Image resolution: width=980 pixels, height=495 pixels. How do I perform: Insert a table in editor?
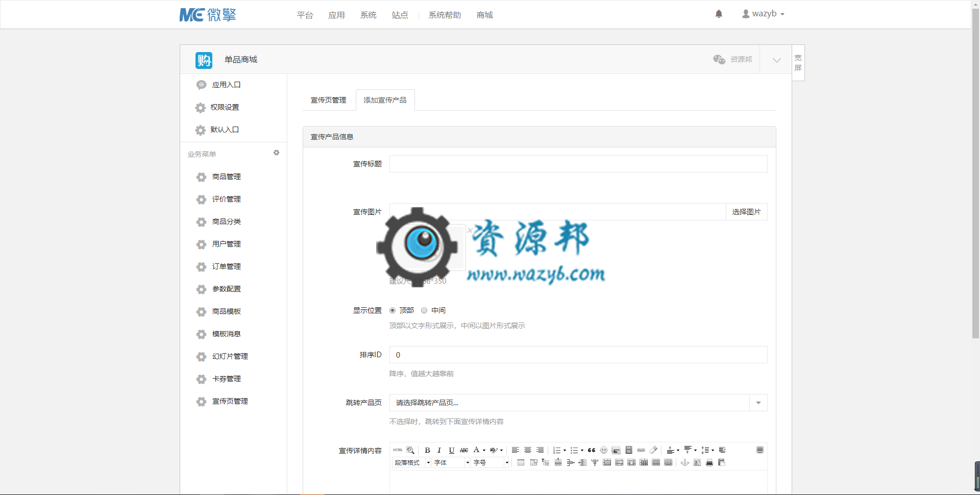[x=521, y=462]
